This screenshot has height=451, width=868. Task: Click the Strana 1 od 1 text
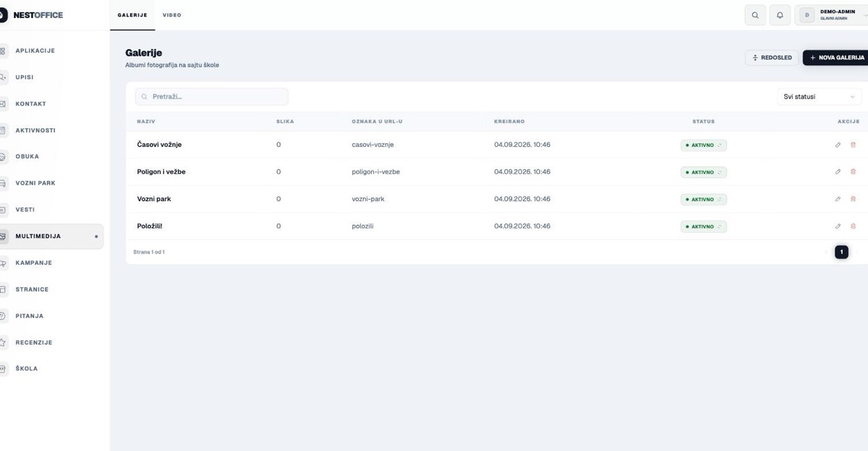tap(149, 252)
